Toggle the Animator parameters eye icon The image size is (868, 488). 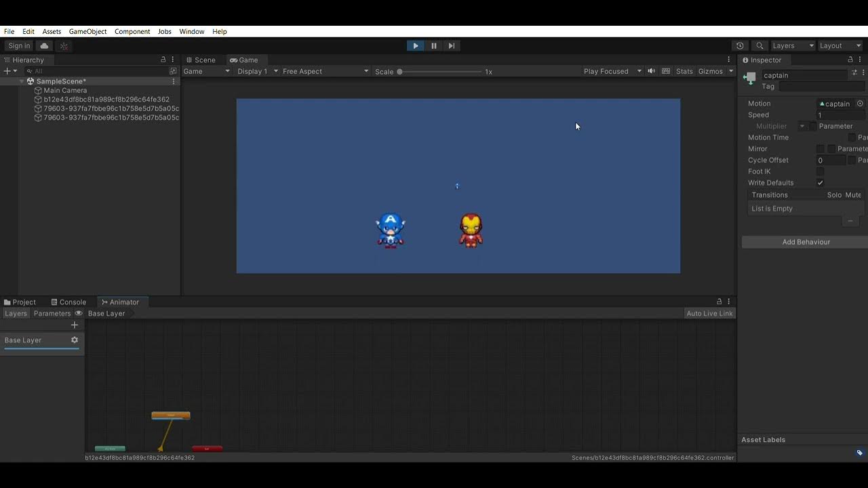pyautogui.click(x=79, y=313)
